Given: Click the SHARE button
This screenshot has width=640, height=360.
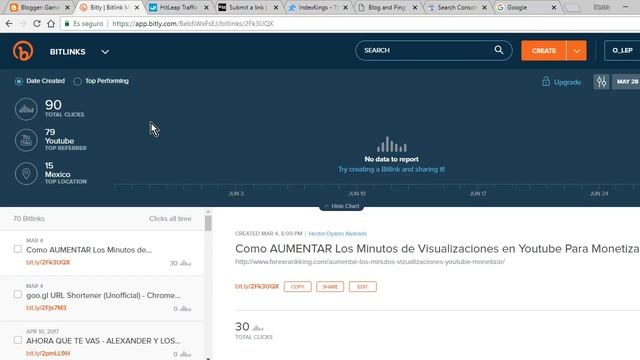Looking at the screenshot, I should (330, 287).
